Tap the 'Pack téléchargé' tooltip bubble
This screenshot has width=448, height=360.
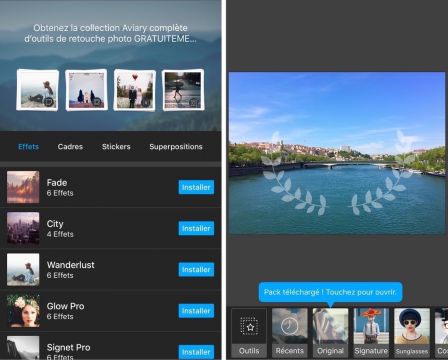[330, 292]
